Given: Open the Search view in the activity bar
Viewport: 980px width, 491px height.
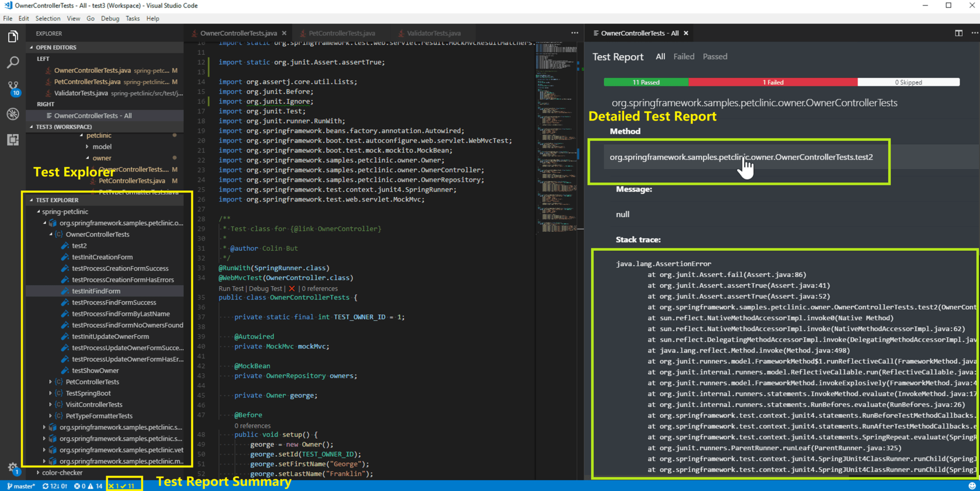Looking at the screenshot, I should (x=13, y=62).
